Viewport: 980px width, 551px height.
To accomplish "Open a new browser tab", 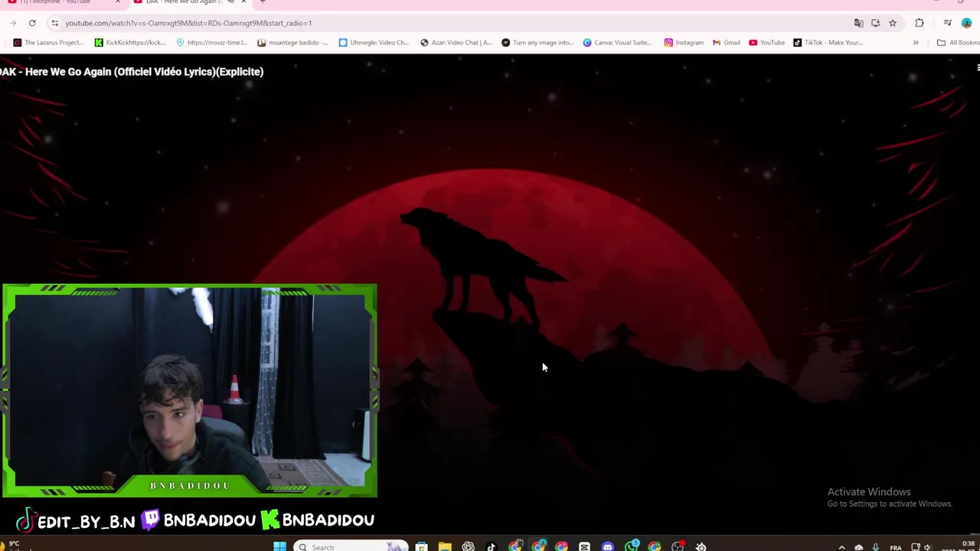I will tap(263, 2).
